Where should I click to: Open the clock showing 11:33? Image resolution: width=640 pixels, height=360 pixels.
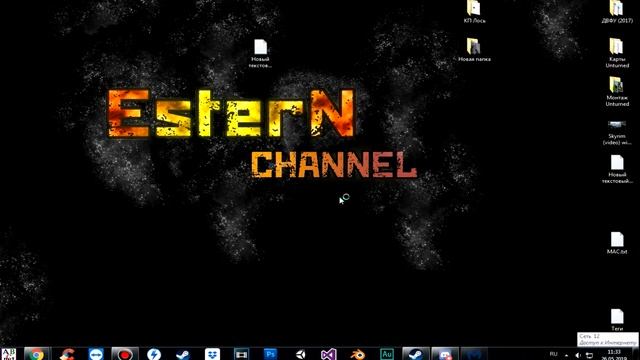coord(614,355)
